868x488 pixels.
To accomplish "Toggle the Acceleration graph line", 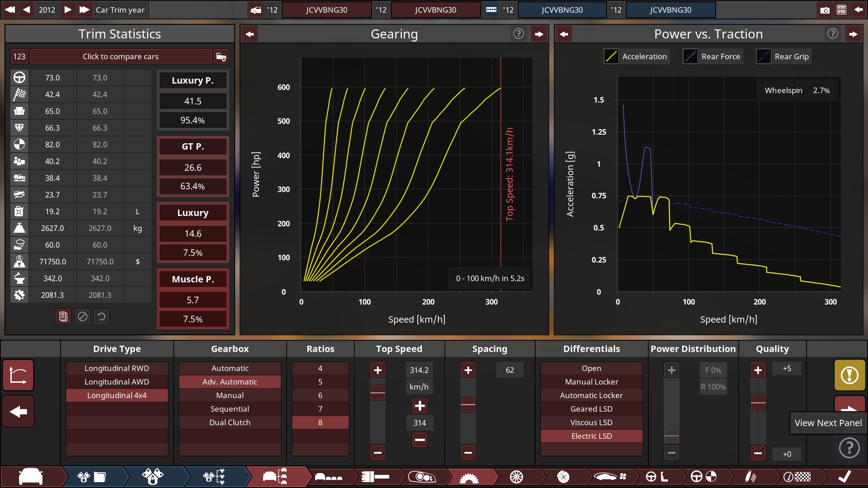I will (x=611, y=56).
